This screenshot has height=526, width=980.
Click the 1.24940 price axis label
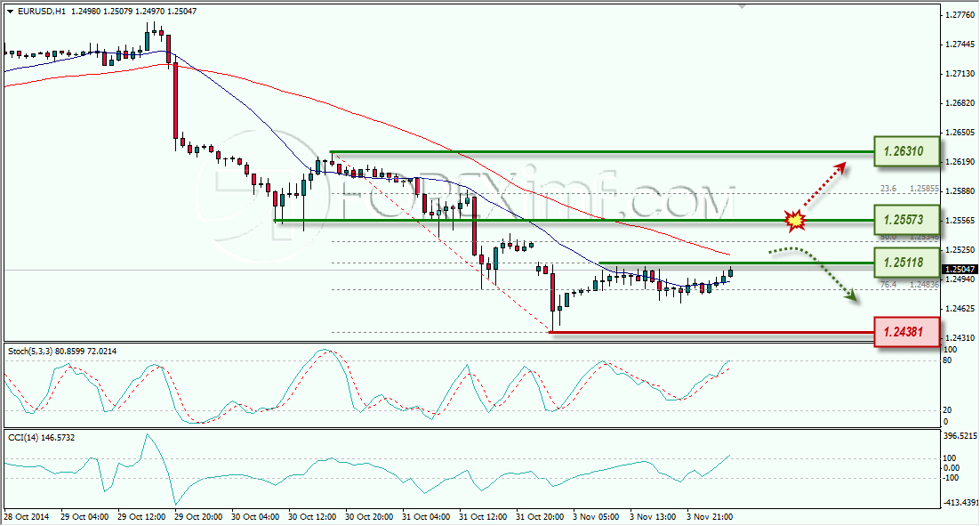tap(960, 279)
